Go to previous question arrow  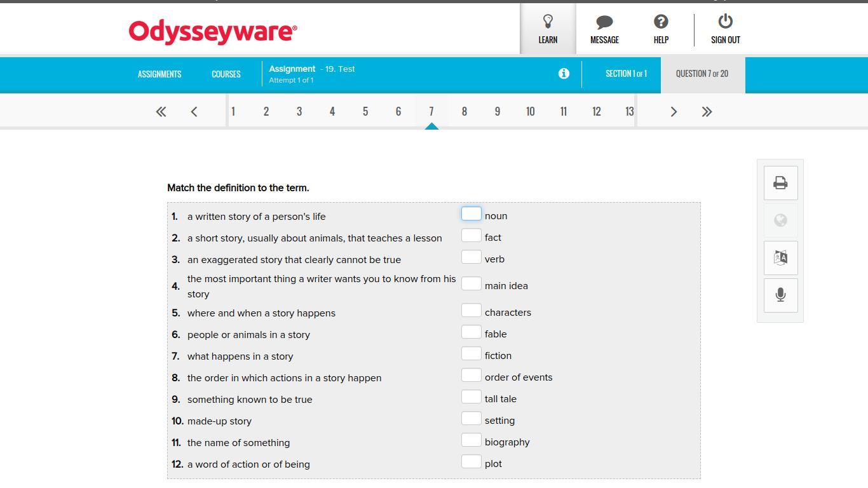click(194, 112)
